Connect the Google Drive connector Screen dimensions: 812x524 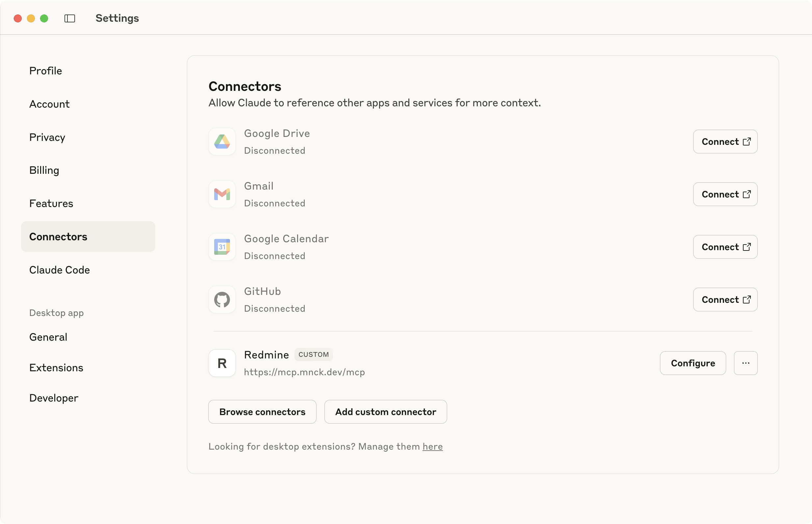725,142
